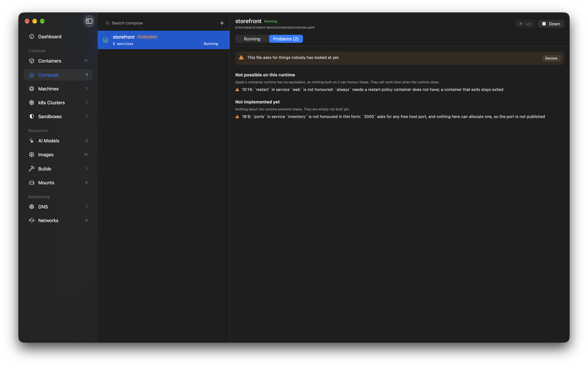Select the Compose layers icon in sidebar
588x367 pixels.
coord(32,75)
